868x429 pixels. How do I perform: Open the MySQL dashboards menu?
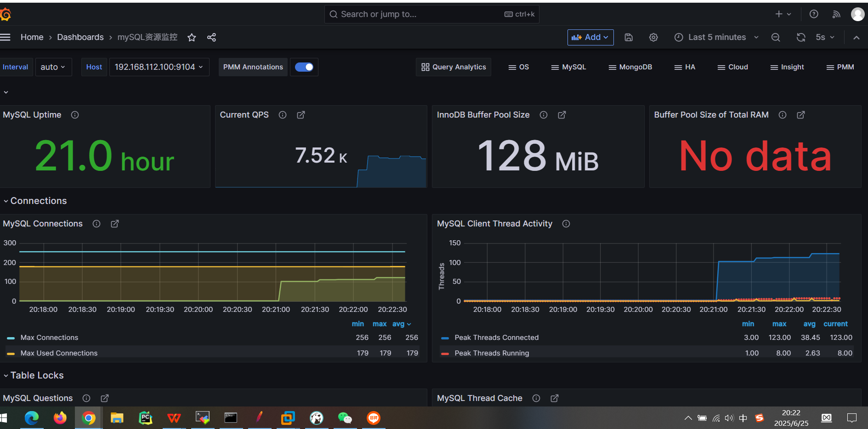569,67
